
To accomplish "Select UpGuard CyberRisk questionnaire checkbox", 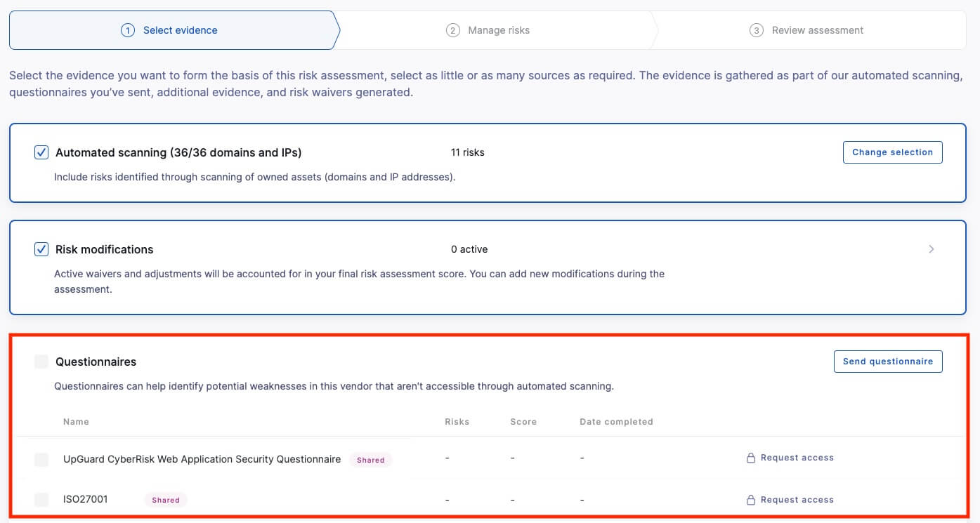I will pos(41,459).
